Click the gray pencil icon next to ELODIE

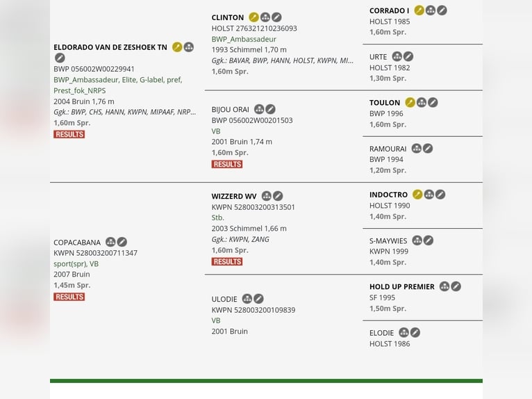(415, 333)
